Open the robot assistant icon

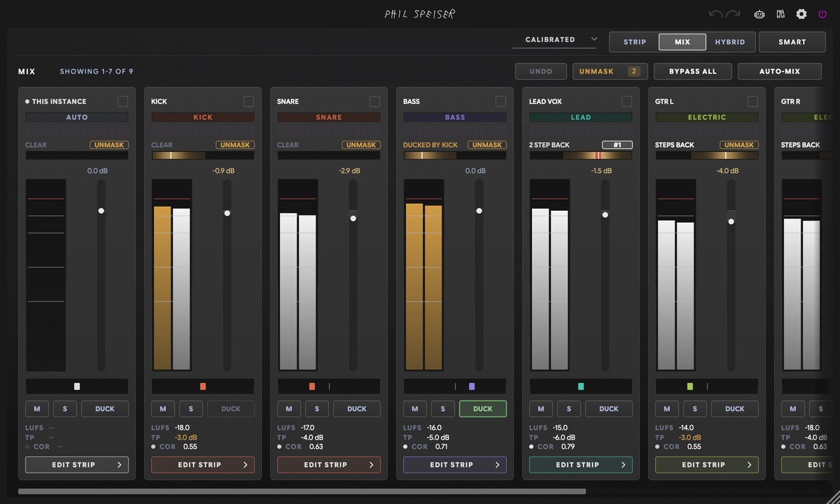tap(759, 14)
